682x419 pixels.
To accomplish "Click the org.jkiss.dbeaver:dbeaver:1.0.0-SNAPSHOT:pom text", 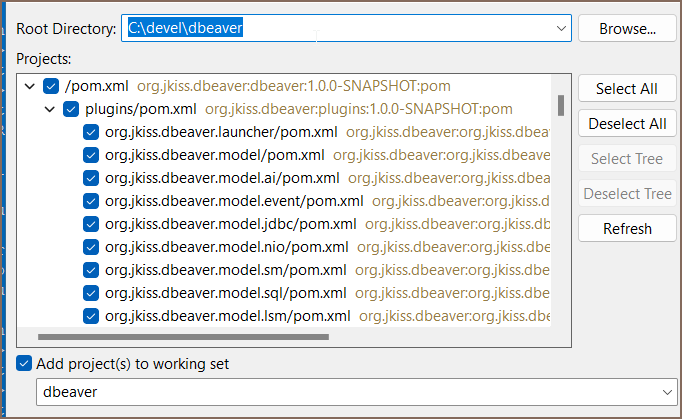I will tap(294, 86).
